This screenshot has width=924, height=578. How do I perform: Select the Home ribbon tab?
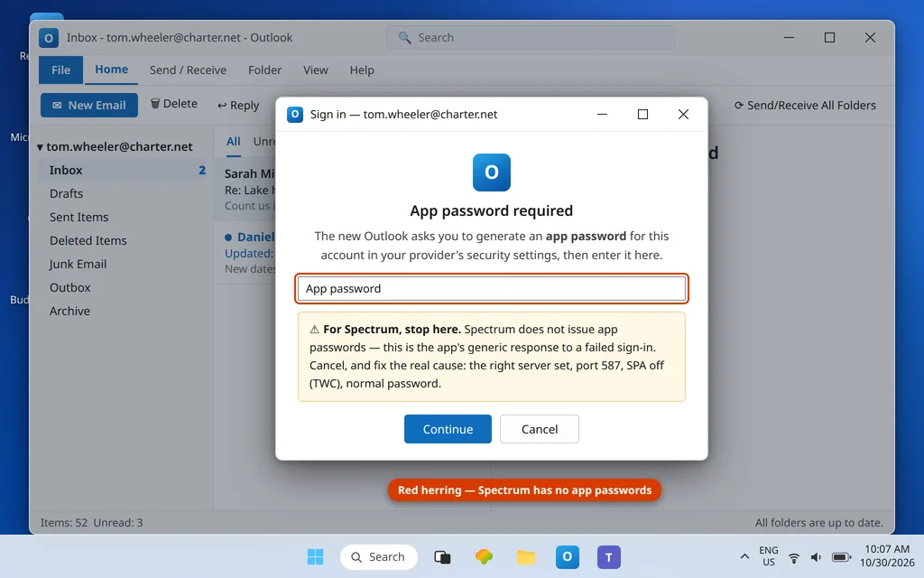click(x=111, y=70)
